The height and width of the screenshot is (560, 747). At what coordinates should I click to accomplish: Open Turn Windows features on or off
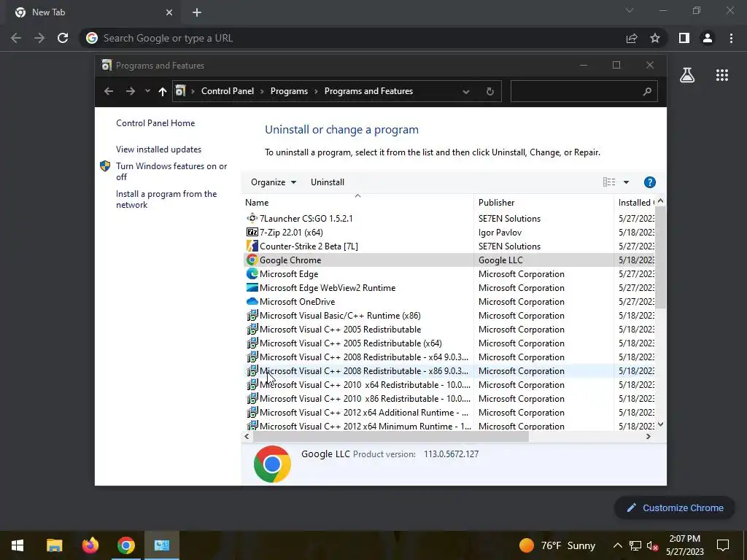(x=171, y=171)
